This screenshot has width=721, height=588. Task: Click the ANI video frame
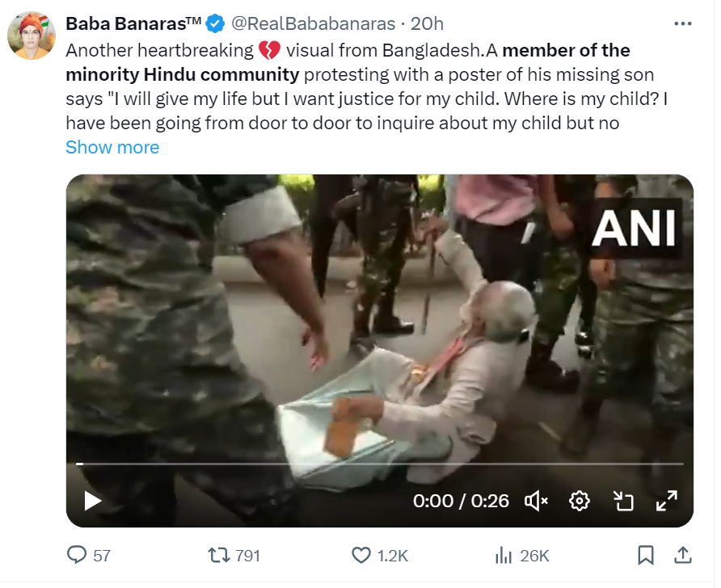tap(379, 321)
